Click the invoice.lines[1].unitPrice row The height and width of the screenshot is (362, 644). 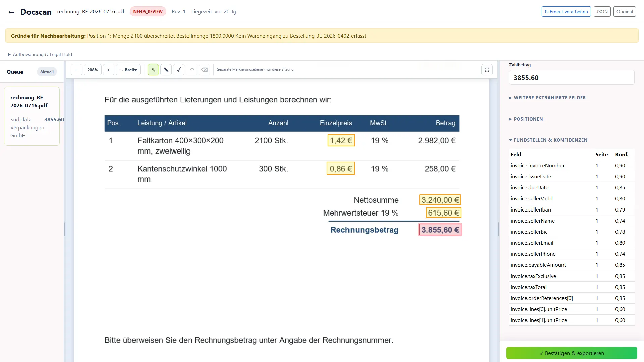pos(572,320)
